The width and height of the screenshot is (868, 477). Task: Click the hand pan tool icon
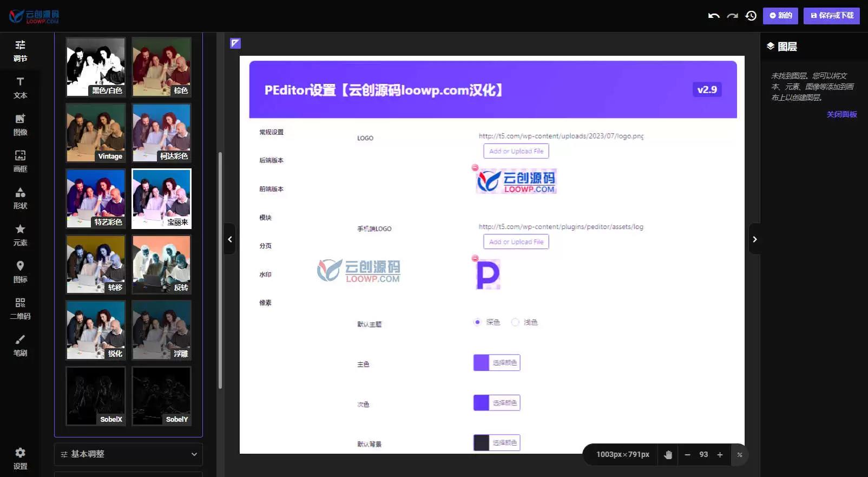point(668,455)
